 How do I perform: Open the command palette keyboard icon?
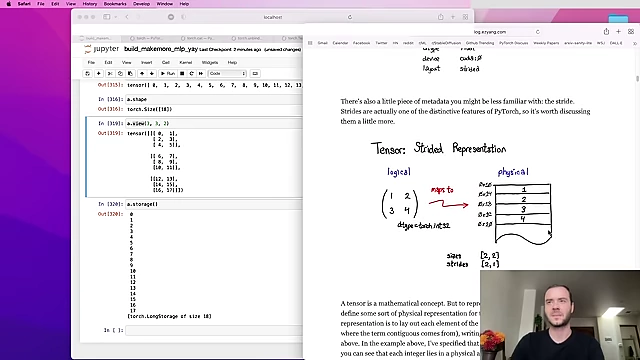click(255, 73)
